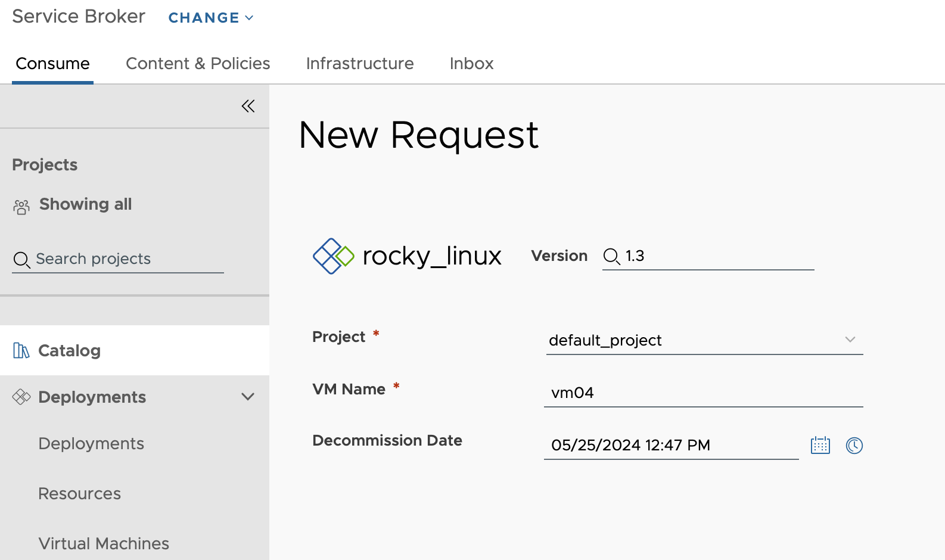Click the Version search magnifier icon
The height and width of the screenshot is (560, 945).
[x=612, y=256]
